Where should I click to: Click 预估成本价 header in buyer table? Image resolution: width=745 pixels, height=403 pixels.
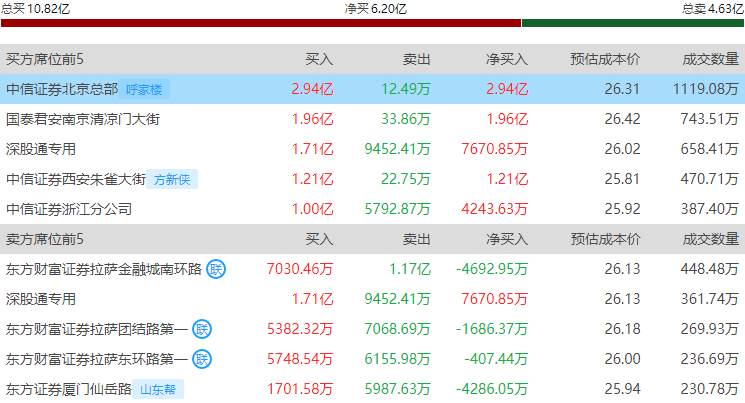pyautogui.click(x=605, y=59)
